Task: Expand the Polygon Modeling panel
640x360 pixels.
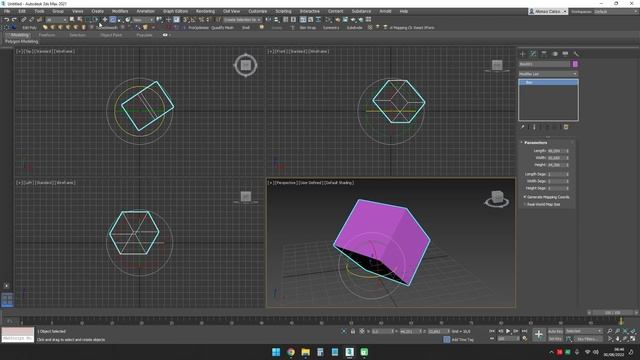Action: tap(21, 41)
